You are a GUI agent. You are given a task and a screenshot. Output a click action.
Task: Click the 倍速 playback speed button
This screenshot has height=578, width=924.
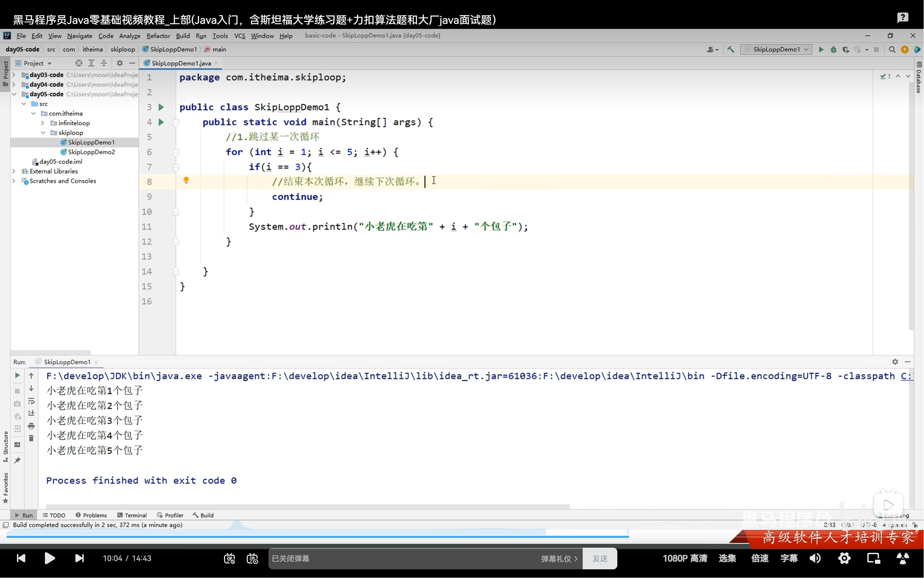coord(759,559)
